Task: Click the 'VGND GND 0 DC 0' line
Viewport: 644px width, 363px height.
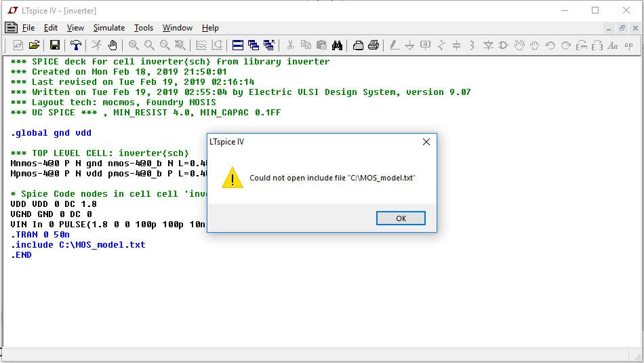Action: point(51,214)
